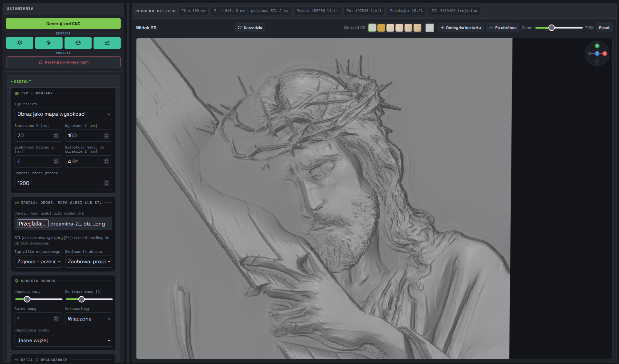Click the red X axis on the orientation gizmo
The height and width of the screenshot is (364, 619).
[605, 53]
